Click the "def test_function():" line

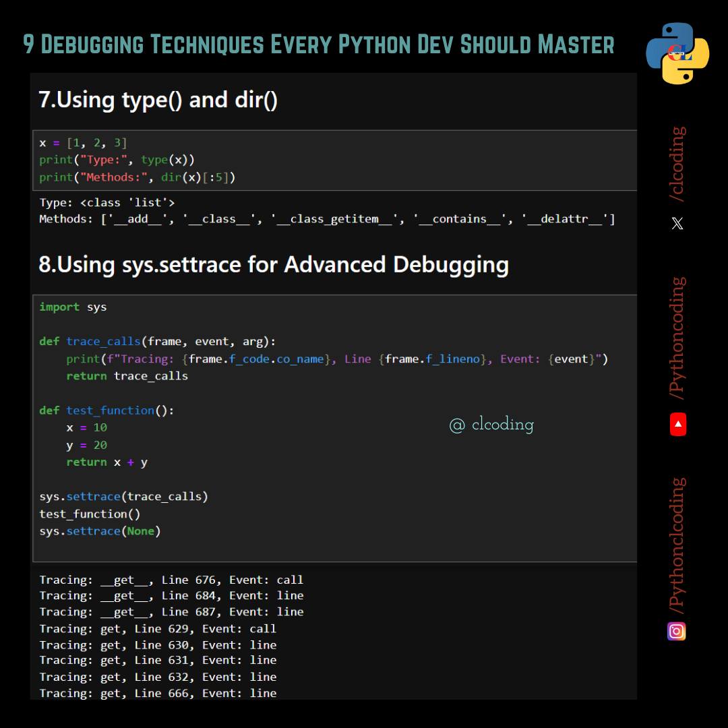107,411
